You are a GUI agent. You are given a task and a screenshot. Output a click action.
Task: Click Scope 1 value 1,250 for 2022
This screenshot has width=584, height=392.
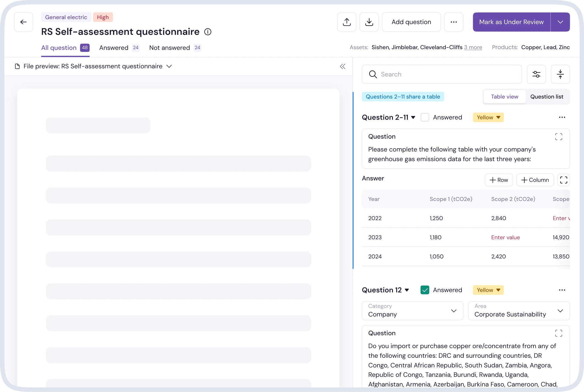point(436,218)
